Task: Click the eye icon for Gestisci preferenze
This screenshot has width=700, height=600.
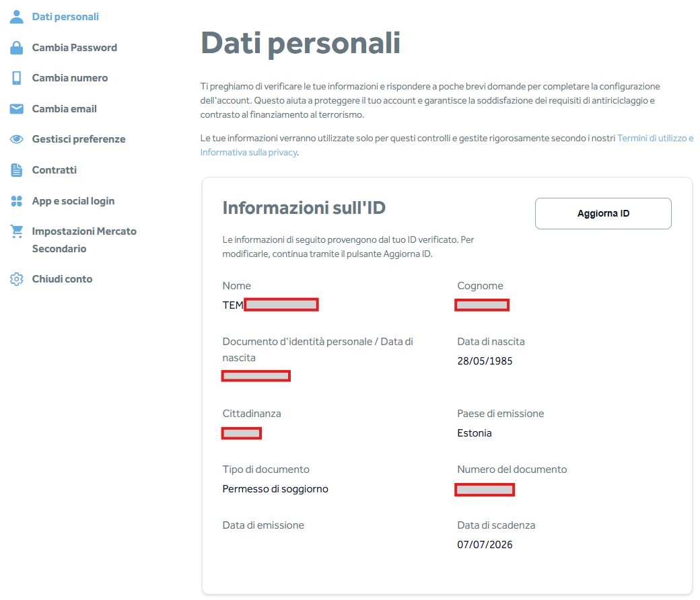Action: tap(17, 139)
